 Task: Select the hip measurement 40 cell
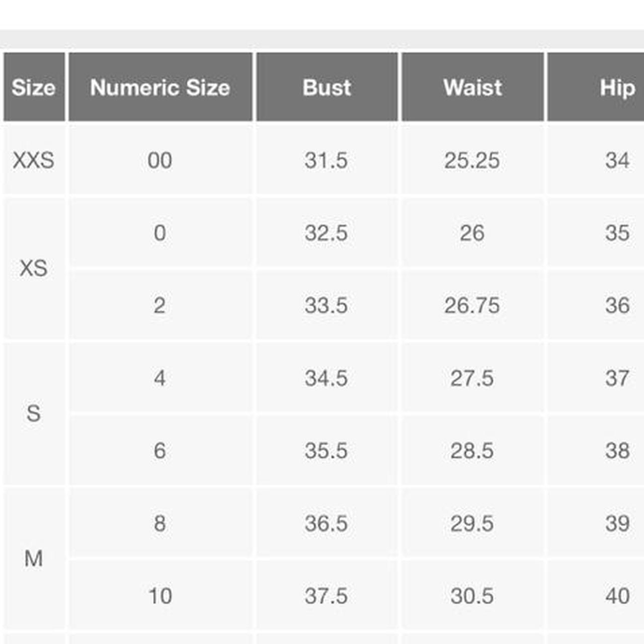617,596
